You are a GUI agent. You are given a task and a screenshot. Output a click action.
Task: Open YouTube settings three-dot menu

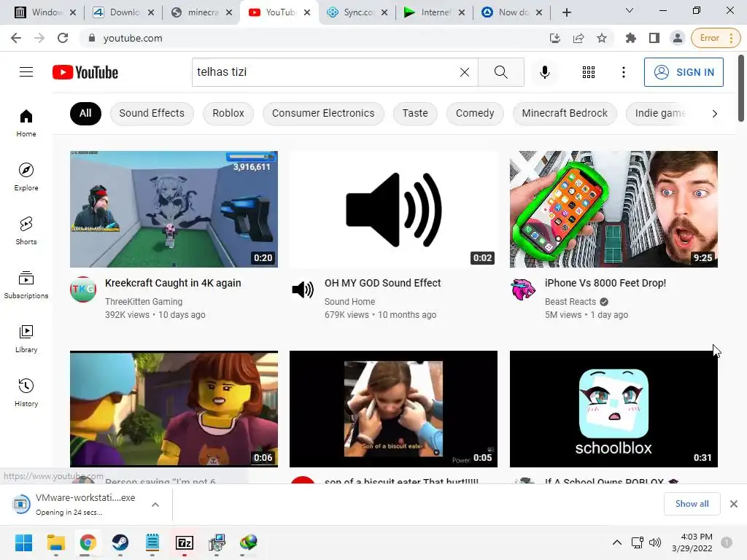pos(624,72)
